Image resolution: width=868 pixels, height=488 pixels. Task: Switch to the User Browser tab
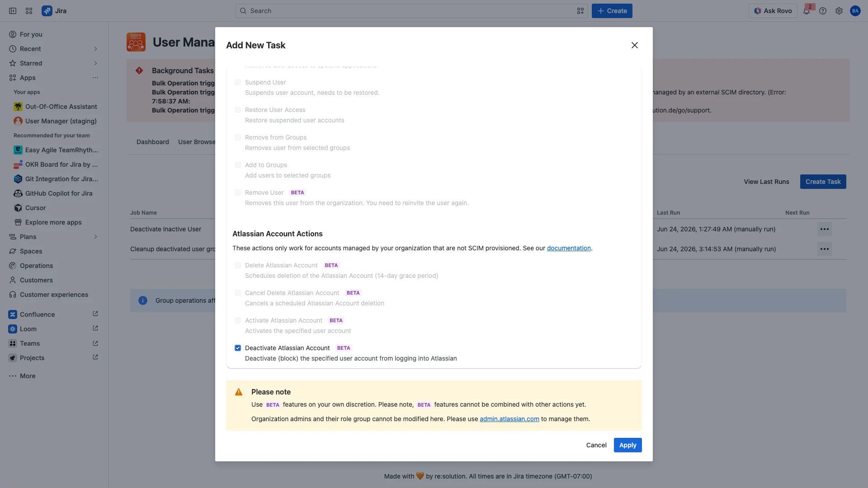[x=197, y=142]
